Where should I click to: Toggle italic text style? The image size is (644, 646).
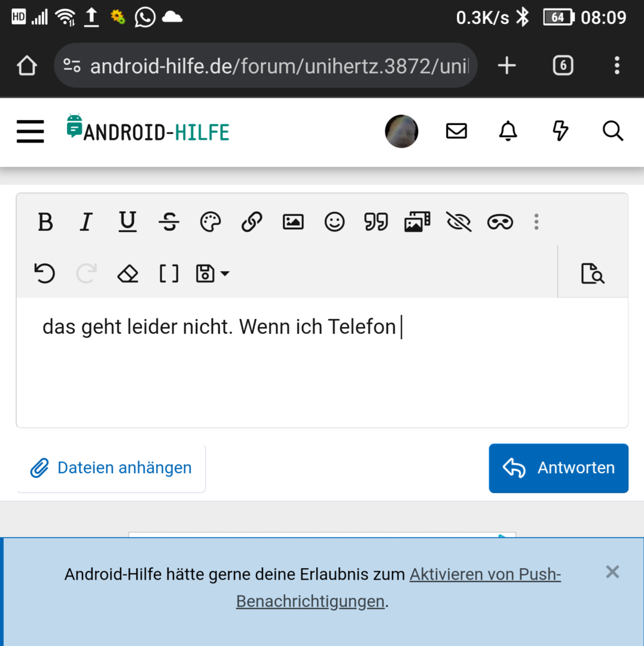pos(86,223)
